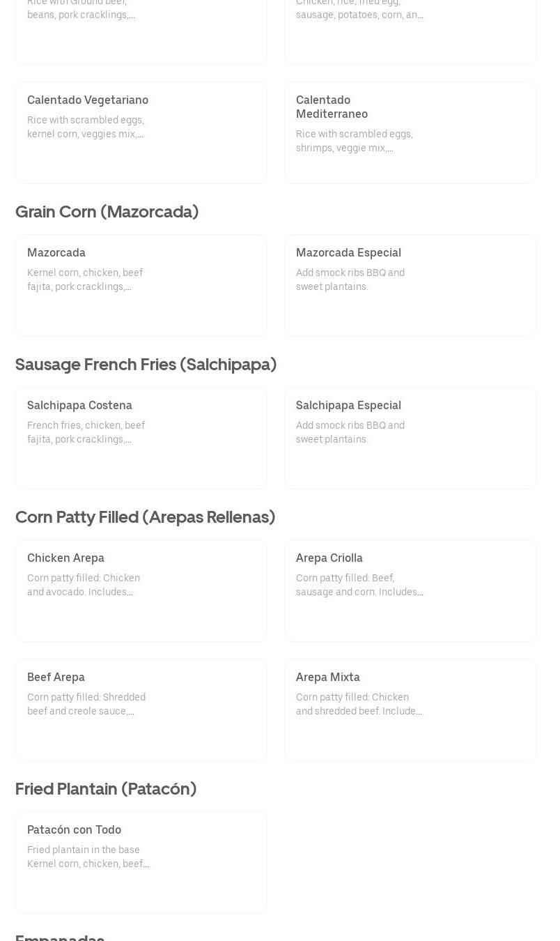Click the Fried Plantain (Patacón) heading

[x=106, y=788]
